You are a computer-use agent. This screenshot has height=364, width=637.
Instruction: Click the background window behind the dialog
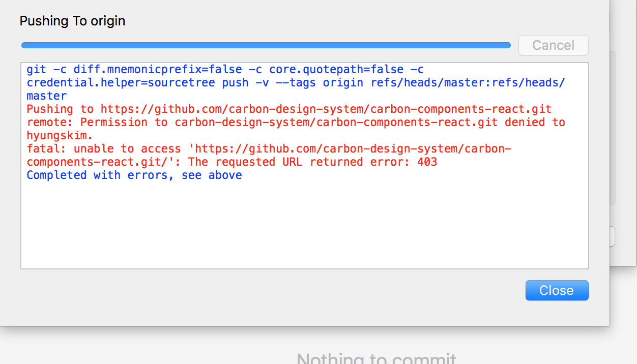point(625,153)
